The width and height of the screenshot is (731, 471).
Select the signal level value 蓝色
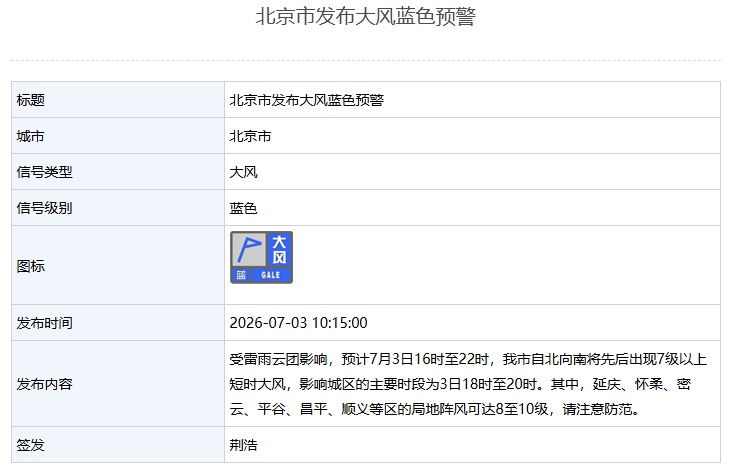(243, 208)
